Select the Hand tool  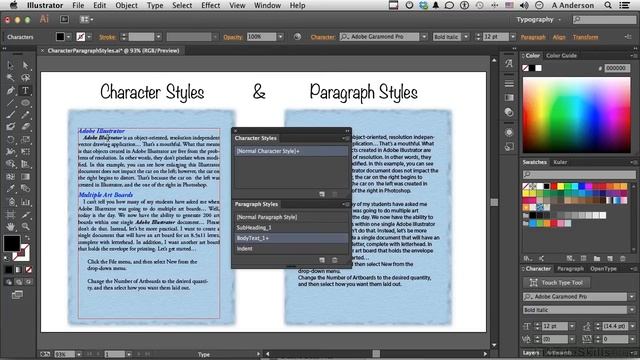(x=11, y=226)
